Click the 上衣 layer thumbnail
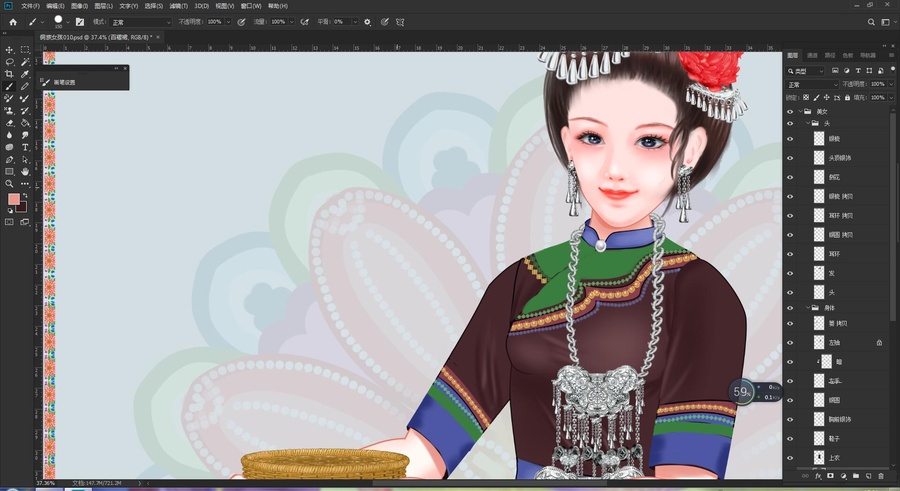Viewport: 900px width, 491px height. (x=818, y=458)
